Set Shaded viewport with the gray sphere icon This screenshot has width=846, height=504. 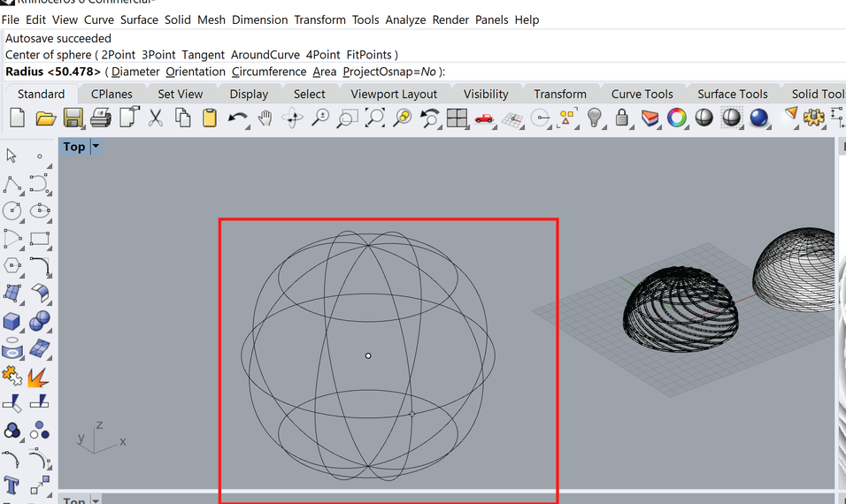[x=704, y=118]
